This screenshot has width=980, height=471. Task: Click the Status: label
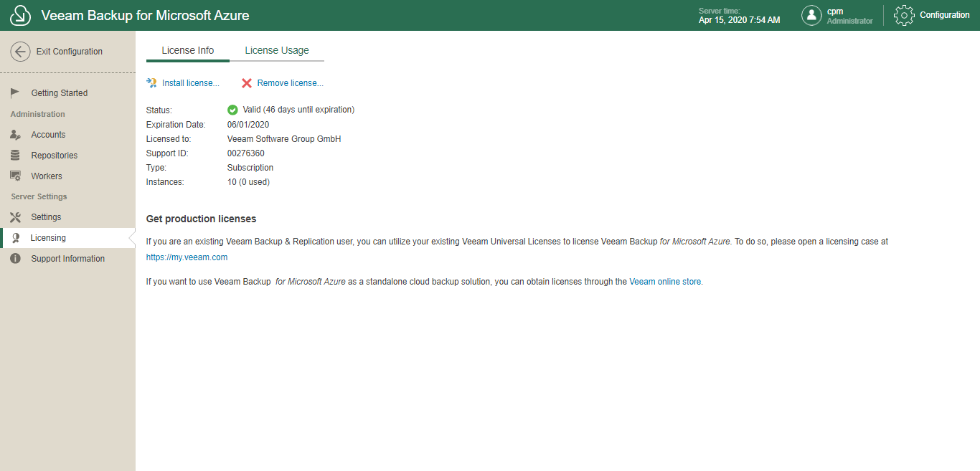(159, 110)
